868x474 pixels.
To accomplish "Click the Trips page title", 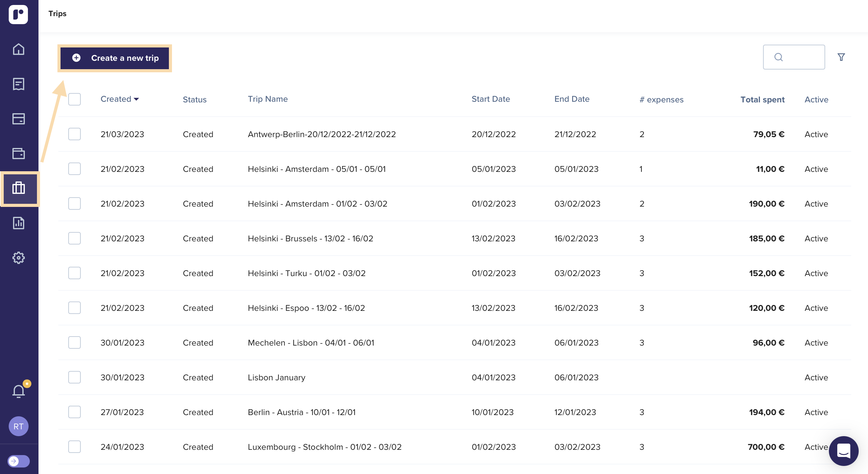I will 57,13.
